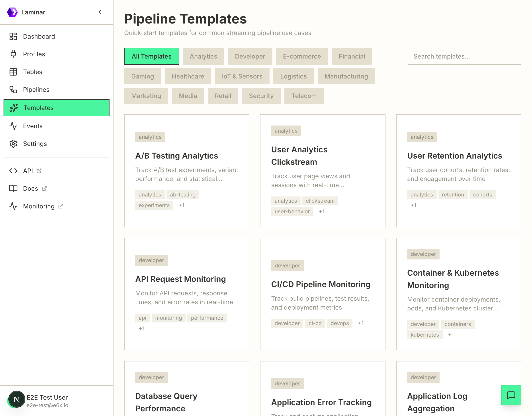Toggle the Security filter chip
Viewport: 532px width, 416px height.
pyautogui.click(x=261, y=96)
